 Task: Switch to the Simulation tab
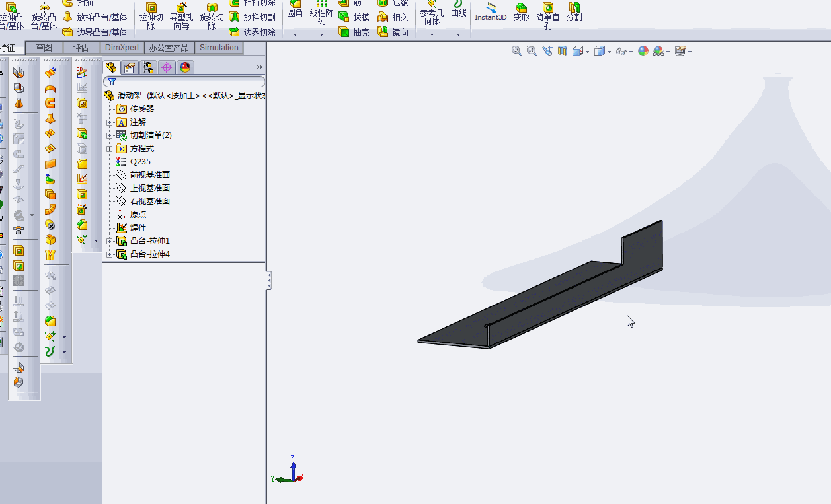click(219, 48)
